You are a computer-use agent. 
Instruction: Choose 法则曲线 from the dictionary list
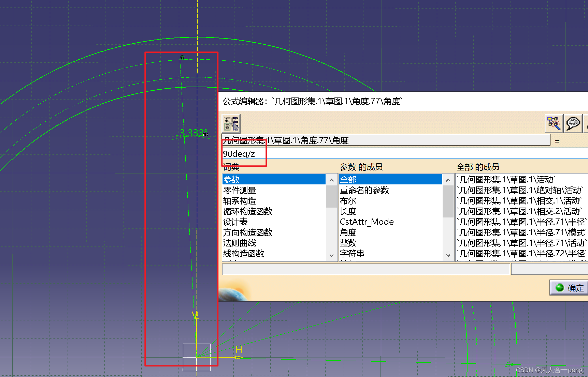coord(240,243)
